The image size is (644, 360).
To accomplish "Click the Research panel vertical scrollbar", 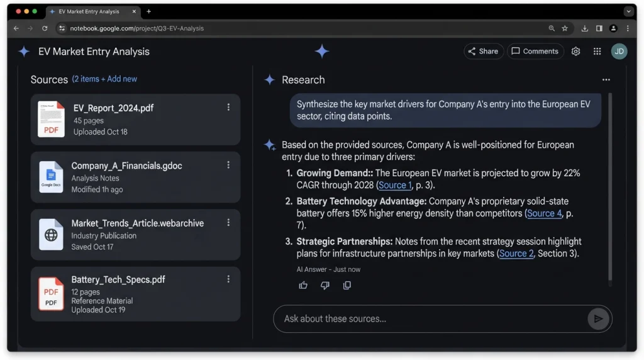I will point(610,187).
